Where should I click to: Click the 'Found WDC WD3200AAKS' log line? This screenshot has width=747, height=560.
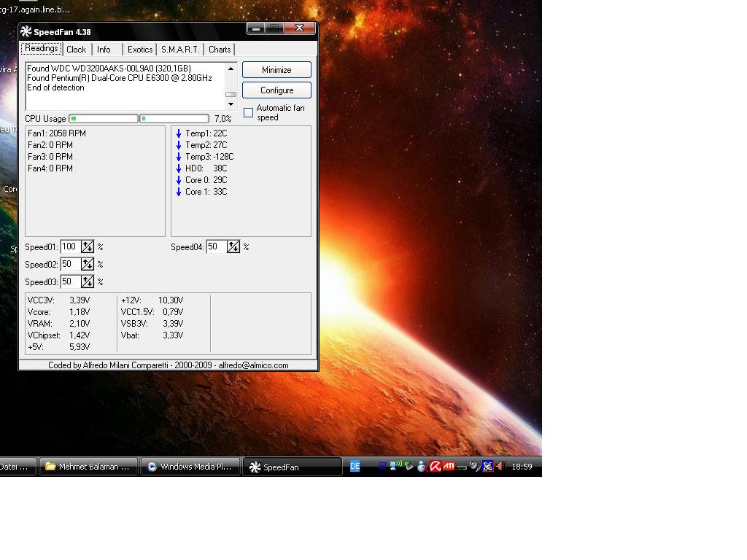coord(109,69)
